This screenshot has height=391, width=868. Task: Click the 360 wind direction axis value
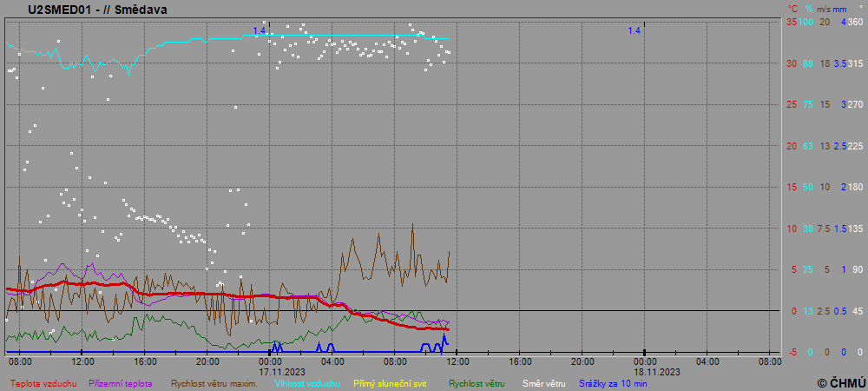pos(855,22)
